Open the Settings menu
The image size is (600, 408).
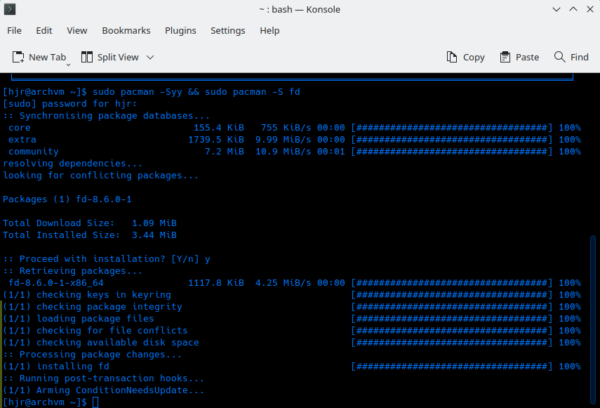point(228,31)
